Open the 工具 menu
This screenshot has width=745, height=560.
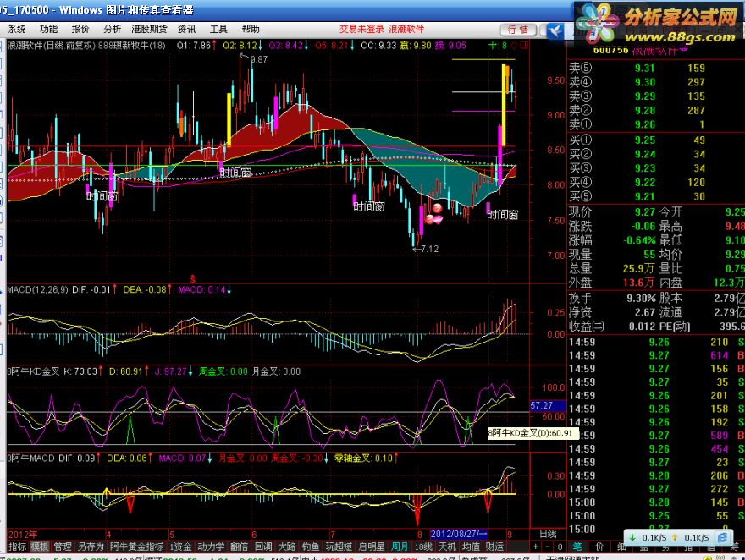[218, 30]
